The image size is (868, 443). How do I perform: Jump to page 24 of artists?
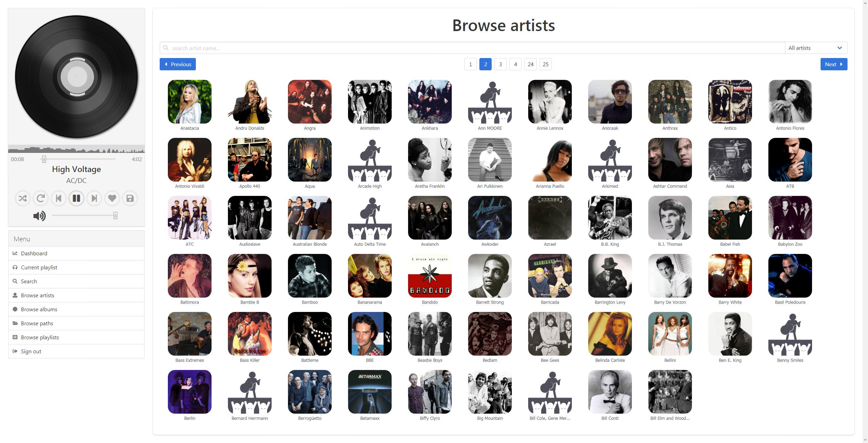531,64
